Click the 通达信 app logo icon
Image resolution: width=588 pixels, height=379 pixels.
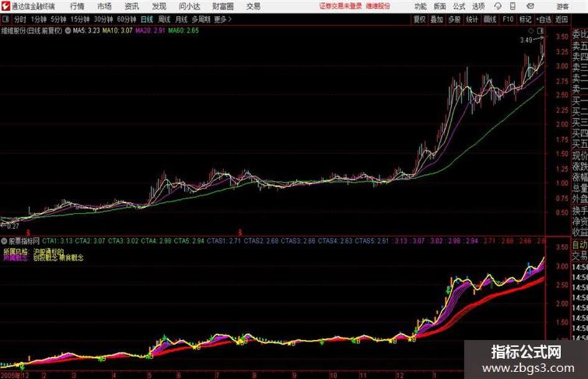pos(6,6)
